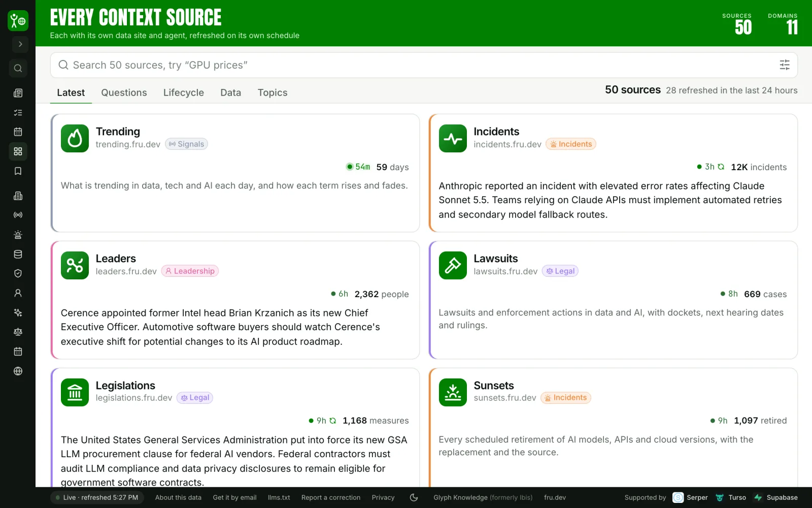Click the green logo icon in sidebar
The width and height of the screenshot is (812, 508).
point(18,21)
